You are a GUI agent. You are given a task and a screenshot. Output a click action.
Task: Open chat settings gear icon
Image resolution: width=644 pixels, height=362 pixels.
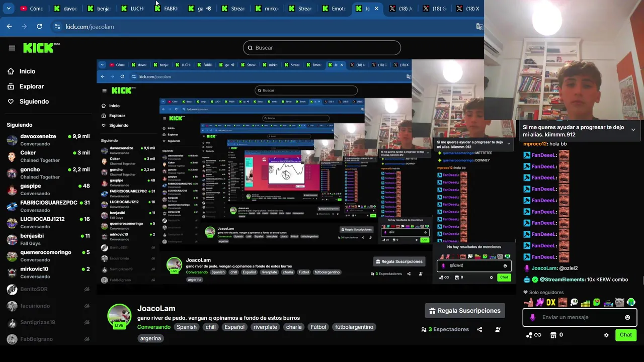(x=606, y=335)
